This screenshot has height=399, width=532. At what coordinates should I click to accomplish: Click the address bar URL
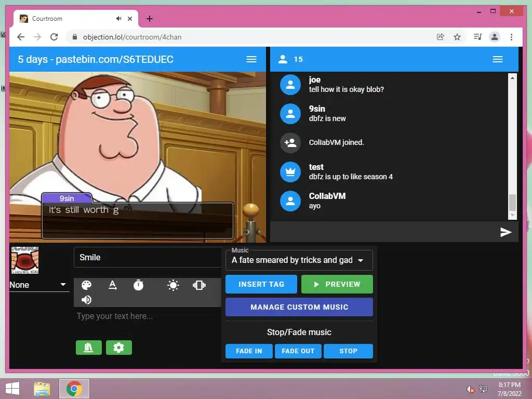coord(132,37)
